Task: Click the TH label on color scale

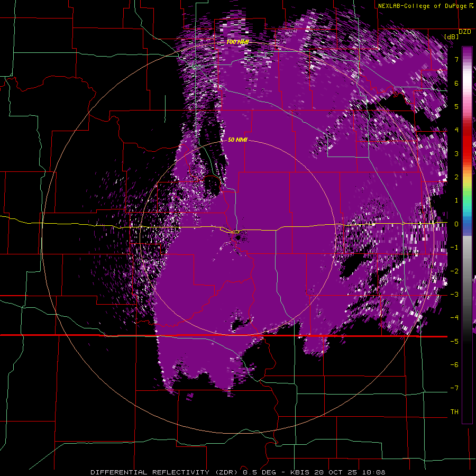Action: [x=454, y=412]
